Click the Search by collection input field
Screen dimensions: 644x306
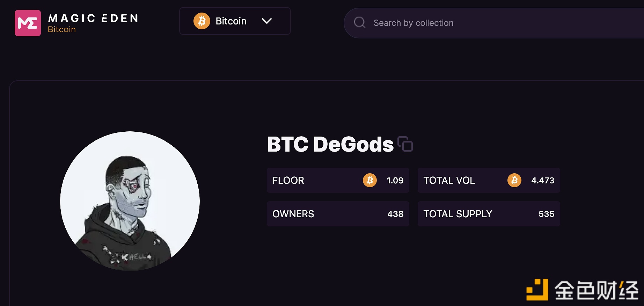(x=454, y=22)
